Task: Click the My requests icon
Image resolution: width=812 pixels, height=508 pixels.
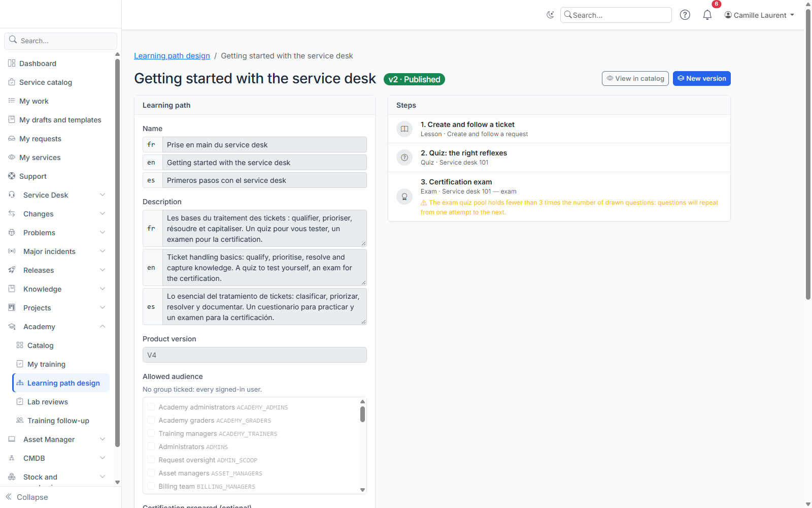Action: 12,139
